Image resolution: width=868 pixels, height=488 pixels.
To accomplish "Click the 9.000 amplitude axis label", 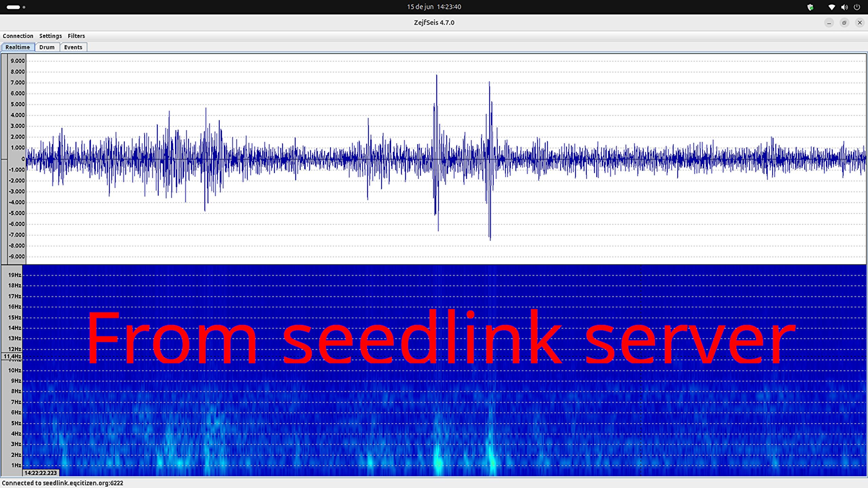I will [18, 61].
